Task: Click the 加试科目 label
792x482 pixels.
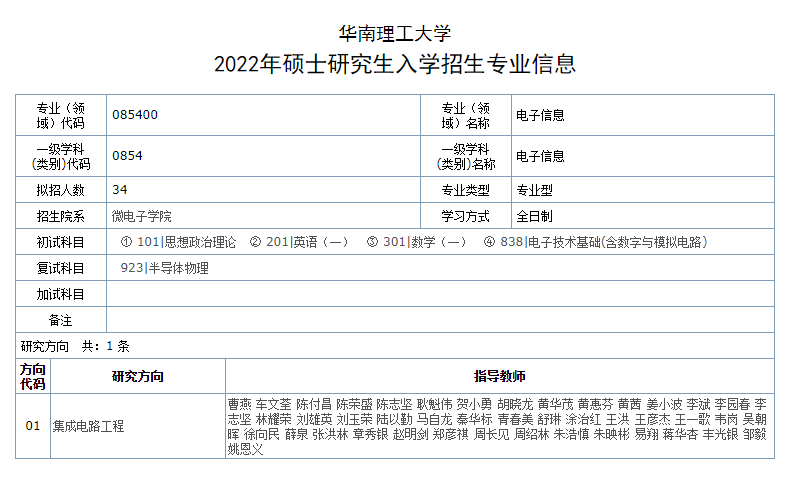Action: click(61, 295)
